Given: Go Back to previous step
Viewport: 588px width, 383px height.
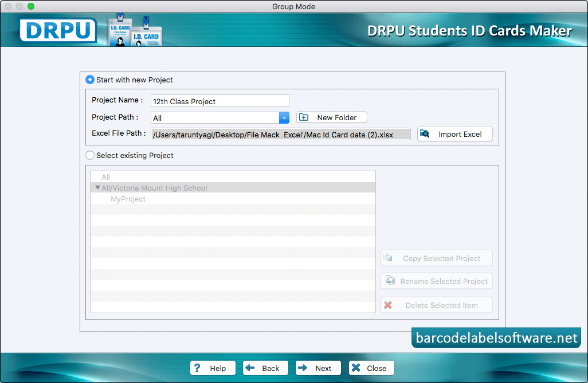Looking at the screenshot, I should point(265,368).
